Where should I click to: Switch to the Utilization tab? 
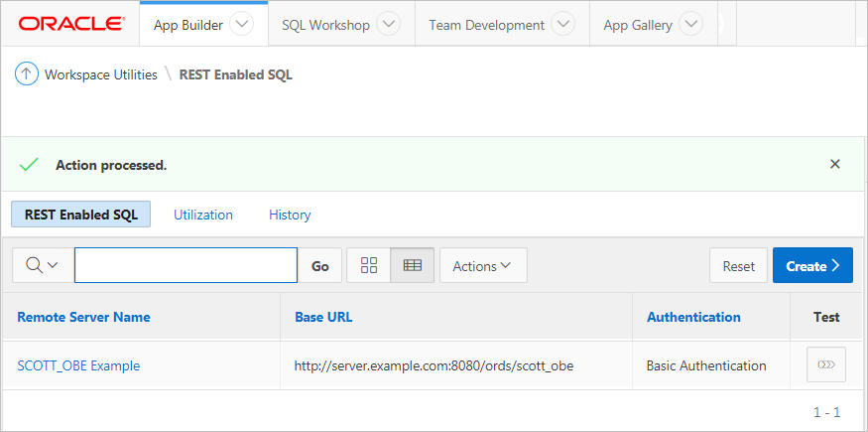pos(203,215)
